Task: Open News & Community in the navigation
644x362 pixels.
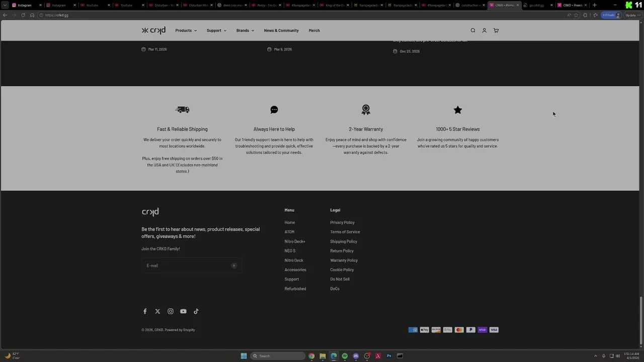Action: [281, 31]
